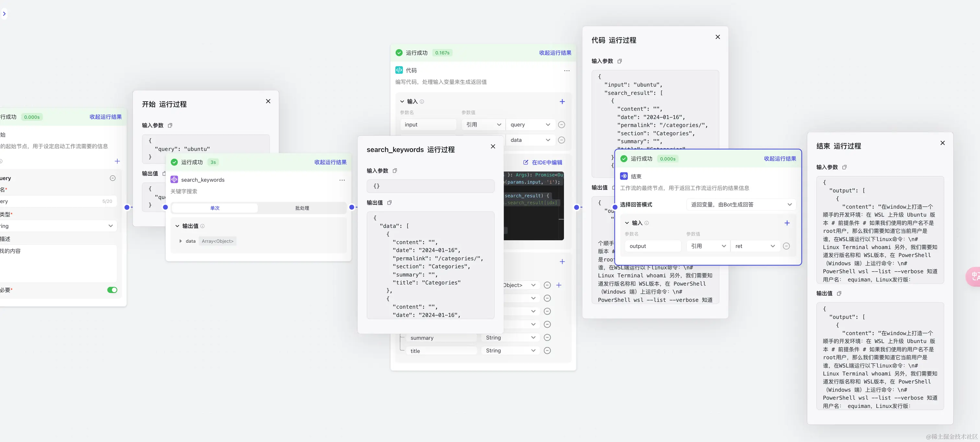Collapse the 输出值 section in search_keywords
The image size is (980, 442).
[177, 226]
